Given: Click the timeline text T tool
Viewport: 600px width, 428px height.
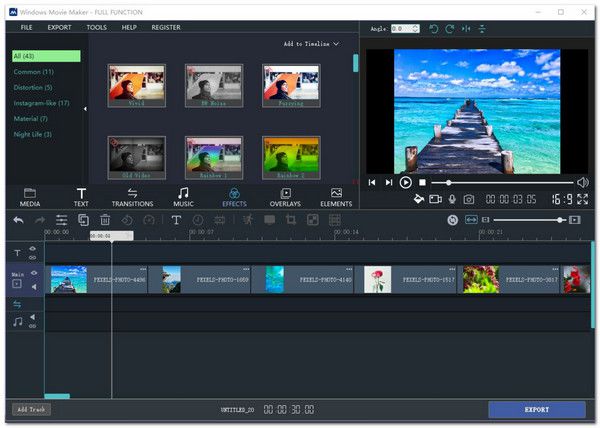Looking at the screenshot, I should 176,220.
